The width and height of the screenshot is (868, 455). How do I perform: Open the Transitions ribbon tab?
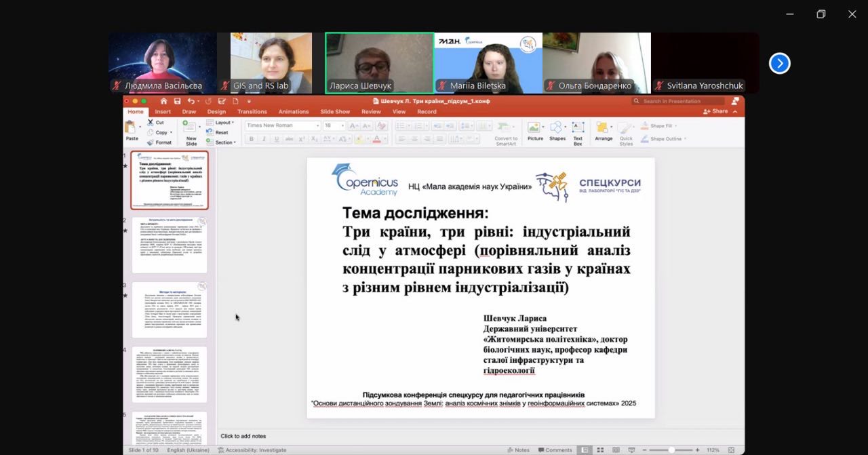click(x=252, y=112)
